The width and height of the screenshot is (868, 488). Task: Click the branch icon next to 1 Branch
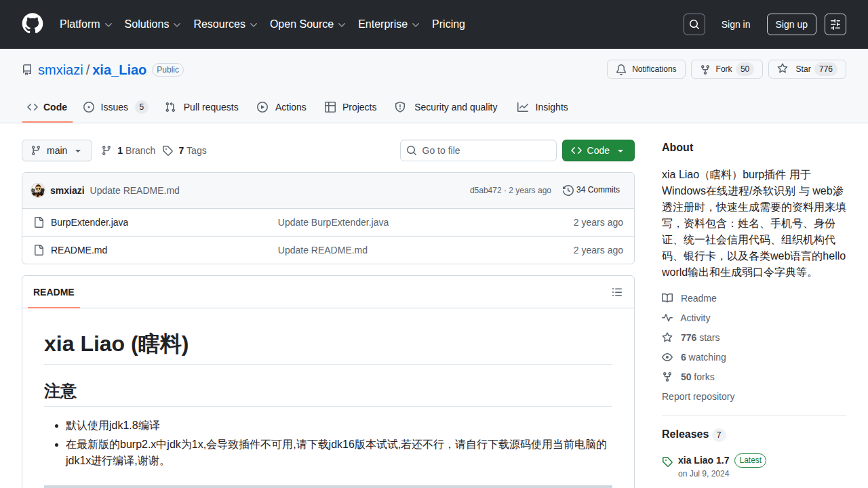point(106,150)
